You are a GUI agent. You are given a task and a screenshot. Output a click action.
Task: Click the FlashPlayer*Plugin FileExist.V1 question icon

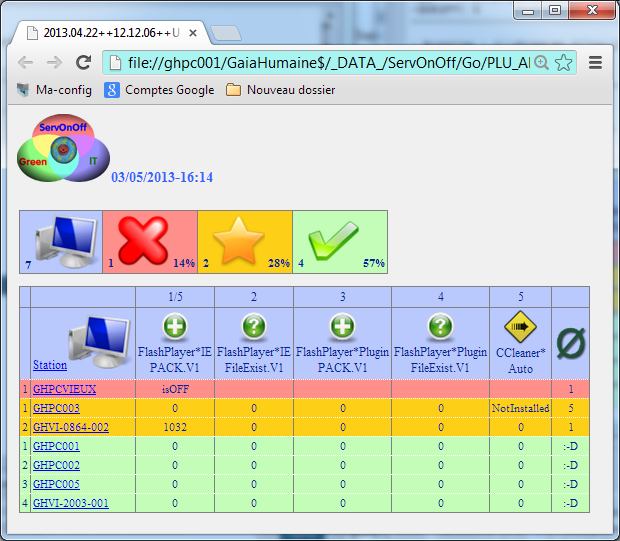click(x=440, y=327)
